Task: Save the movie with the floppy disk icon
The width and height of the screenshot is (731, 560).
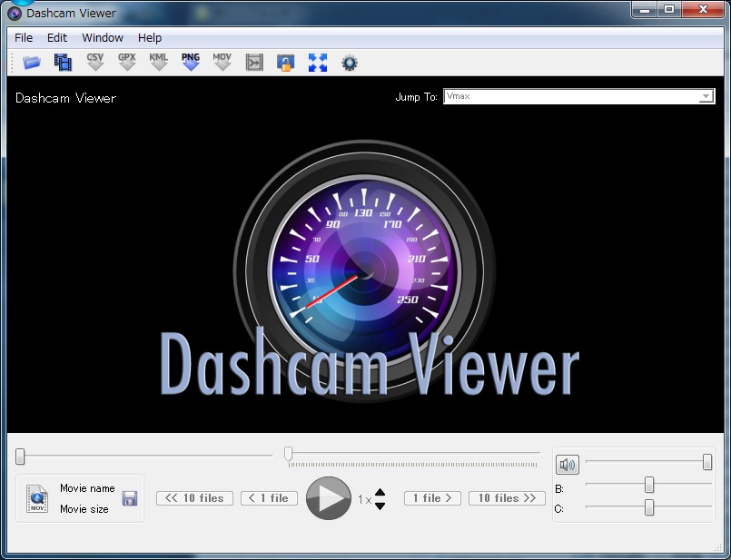Action: [130, 498]
